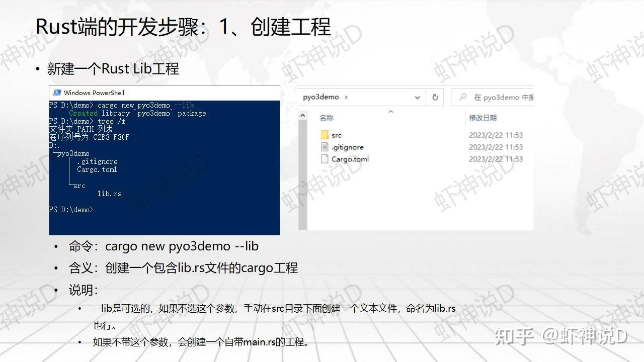
Task: Click the Cargo.toml file icon
Action: [x=324, y=159]
